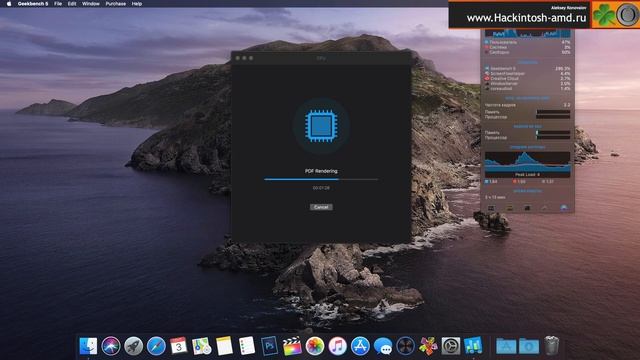The image size is (640, 360).
Task: Select the highlighted CPU gauge tab in stats panel
Action: tap(564, 208)
